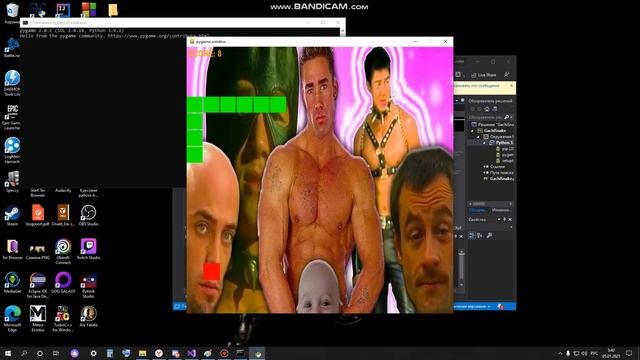Launch Metro Exodus from the desktop
Viewport: 640px width, 360px height.
[38, 319]
